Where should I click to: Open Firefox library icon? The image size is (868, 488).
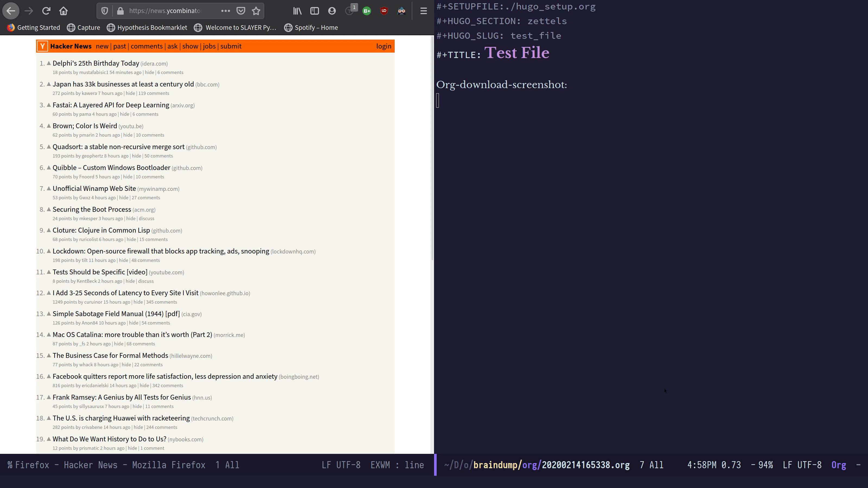pos(297,11)
